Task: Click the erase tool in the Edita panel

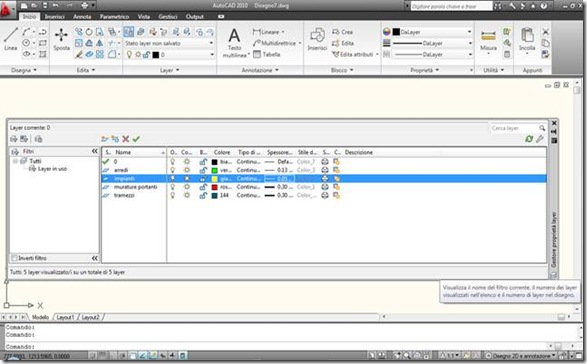Action: pos(79,54)
